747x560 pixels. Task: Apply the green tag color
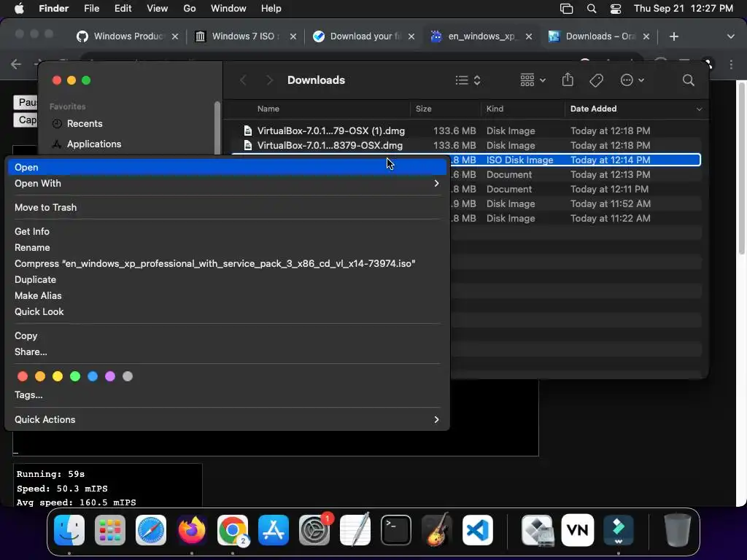(x=75, y=377)
